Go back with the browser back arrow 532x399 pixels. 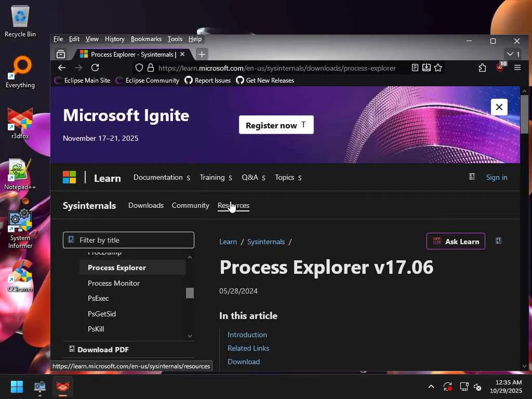(62, 68)
